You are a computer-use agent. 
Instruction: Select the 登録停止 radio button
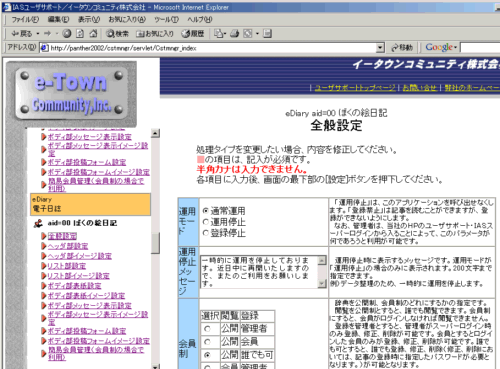click(x=206, y=233)
